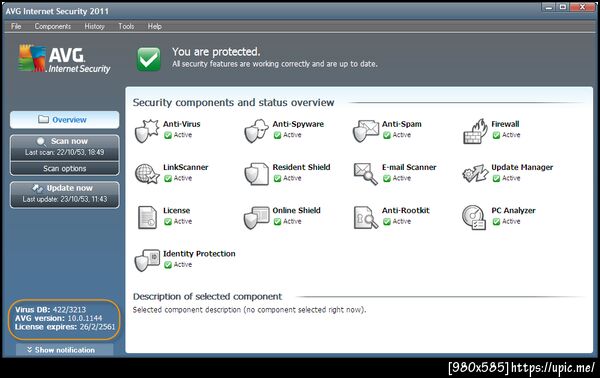Click 'Description of selected component' heading
The height and width of the screenshot is (378, 600).
(x=207, y=297)
